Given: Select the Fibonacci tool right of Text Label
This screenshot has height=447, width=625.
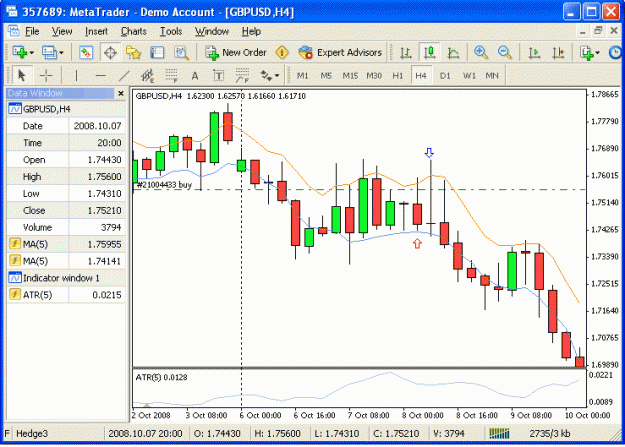Looking at the screenshot, I should (242, 75).
